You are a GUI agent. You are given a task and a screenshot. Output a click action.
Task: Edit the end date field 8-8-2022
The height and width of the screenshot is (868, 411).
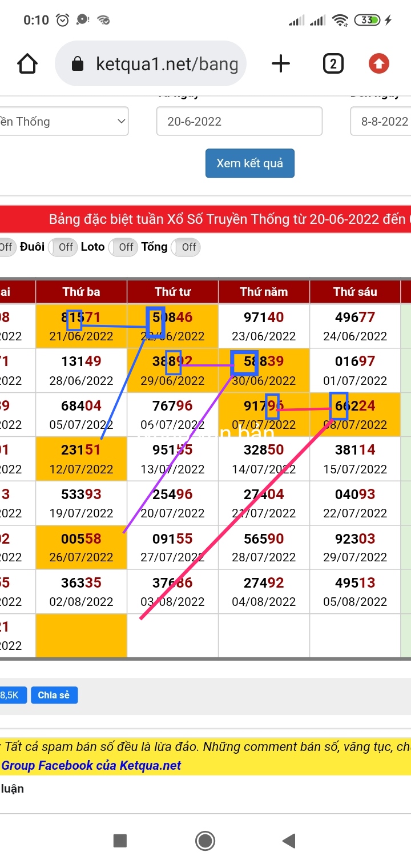[381, 121]
